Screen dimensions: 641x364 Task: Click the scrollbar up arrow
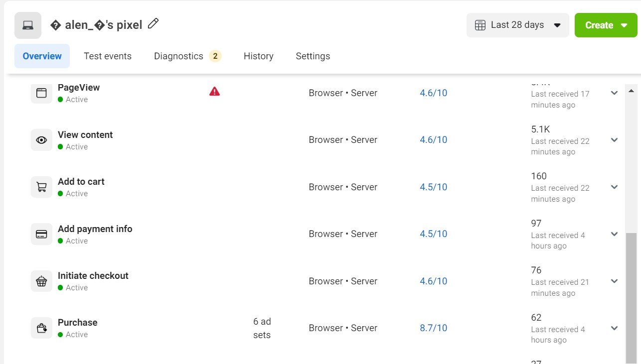click(631, 91)
